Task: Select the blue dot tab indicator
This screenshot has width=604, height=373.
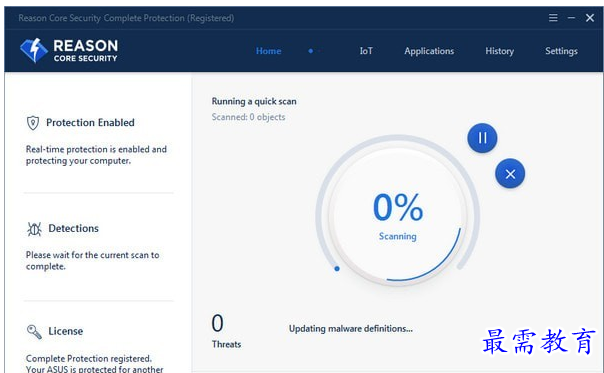Action: (310, 51)
